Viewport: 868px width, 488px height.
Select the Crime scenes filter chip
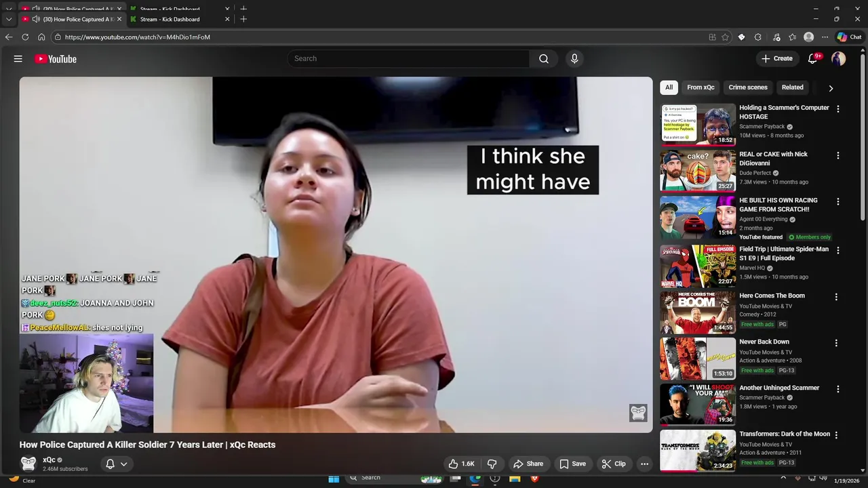point(748,87)
